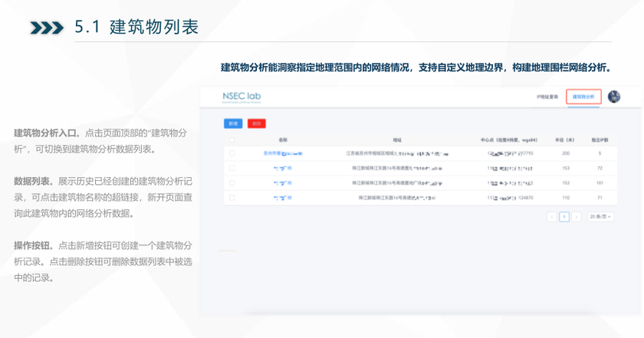This screenshot has height=338, width=644.
Task: Open the 苏州市 building name link
Action: (x=283, y=153)
